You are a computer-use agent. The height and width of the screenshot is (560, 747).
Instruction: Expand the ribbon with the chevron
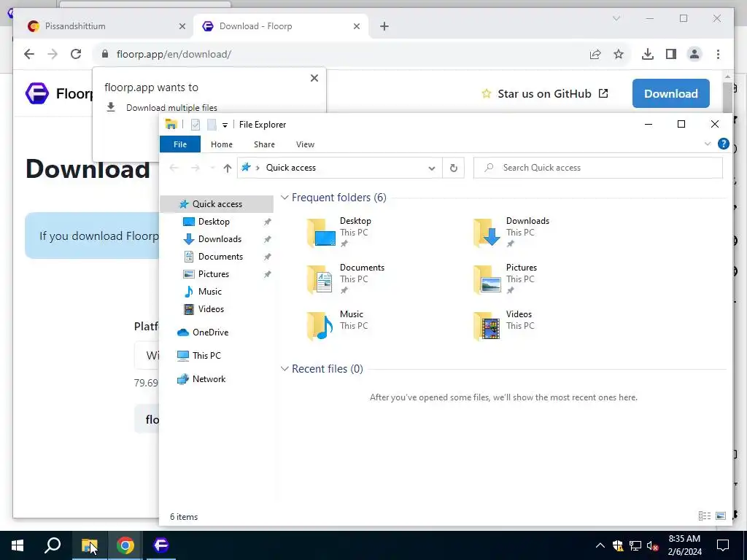pos(708,144)
